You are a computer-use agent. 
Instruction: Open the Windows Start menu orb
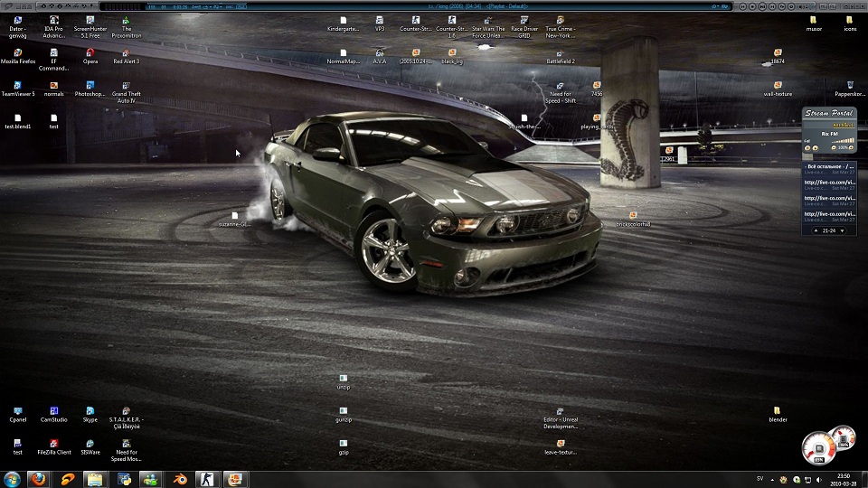click(x=13, y=479)
